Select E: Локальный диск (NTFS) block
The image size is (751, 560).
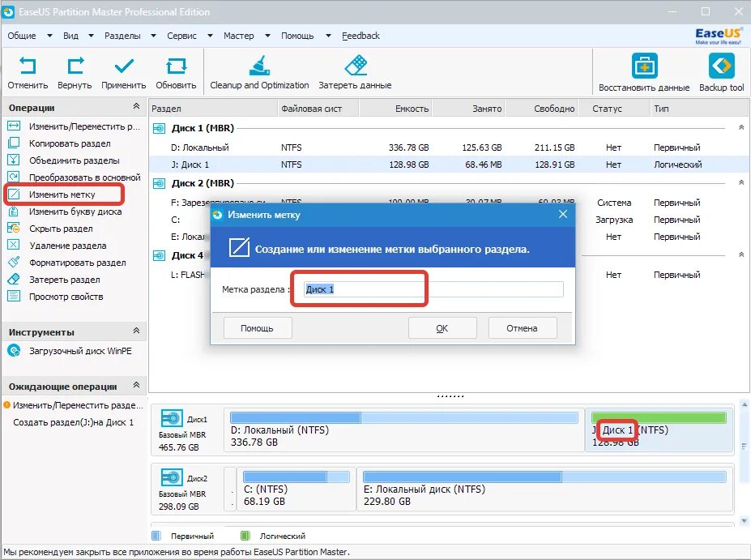coord(544,489)
